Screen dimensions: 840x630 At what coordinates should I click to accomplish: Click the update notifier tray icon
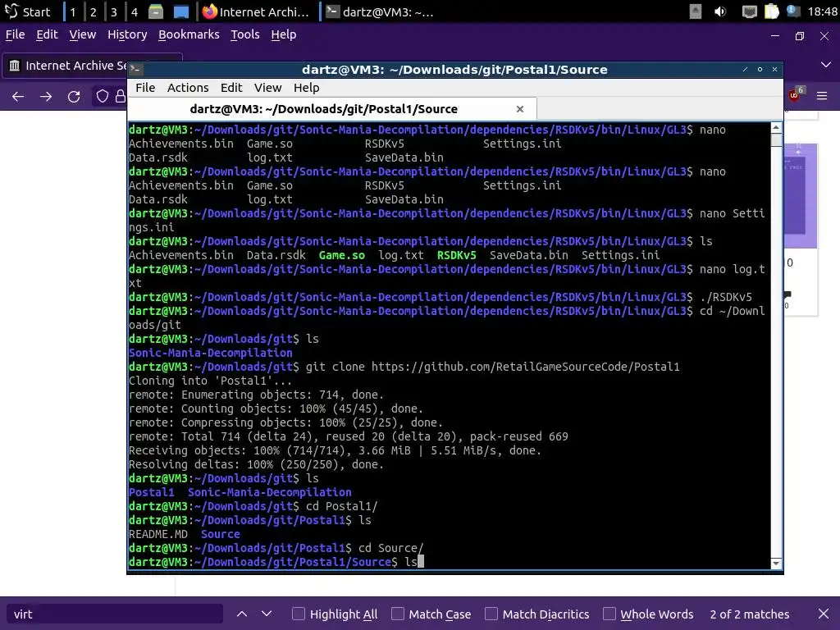click(793, 11)
